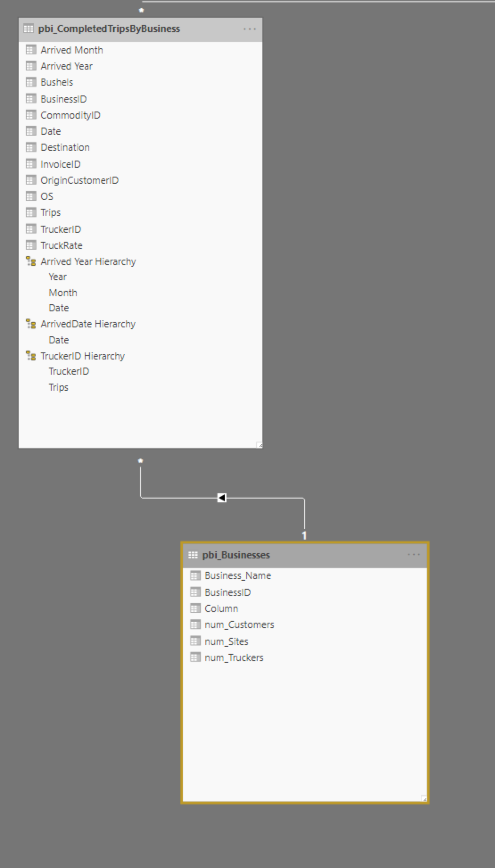
Task: Select BusinessID in pbi_Businesses table
Action: [x=228, y=592]
